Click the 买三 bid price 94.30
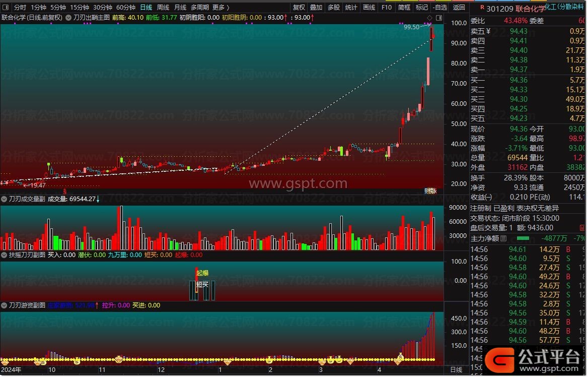Image resolution: width=588 pixels, height=377 pixels. tap(518, 99)
